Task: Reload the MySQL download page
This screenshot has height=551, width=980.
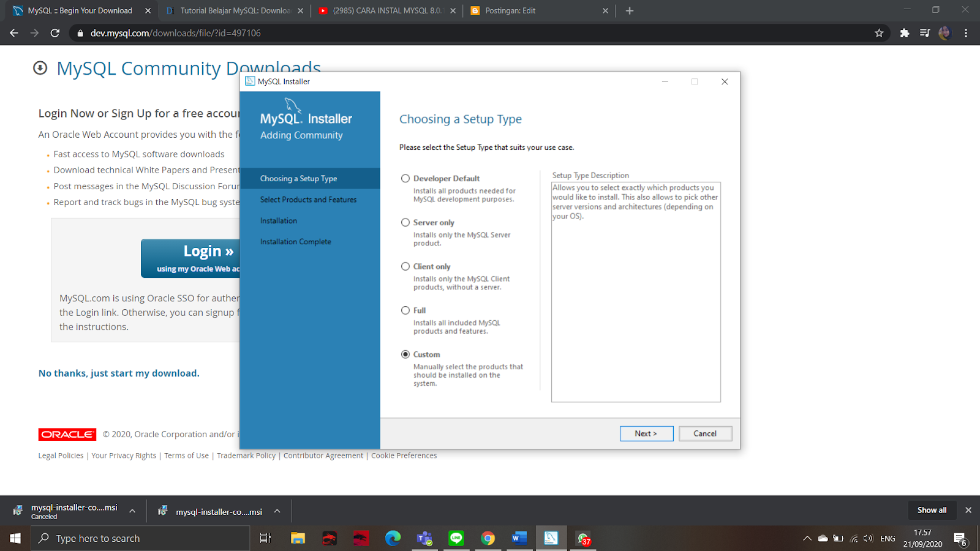Action: tap(55, 33)
